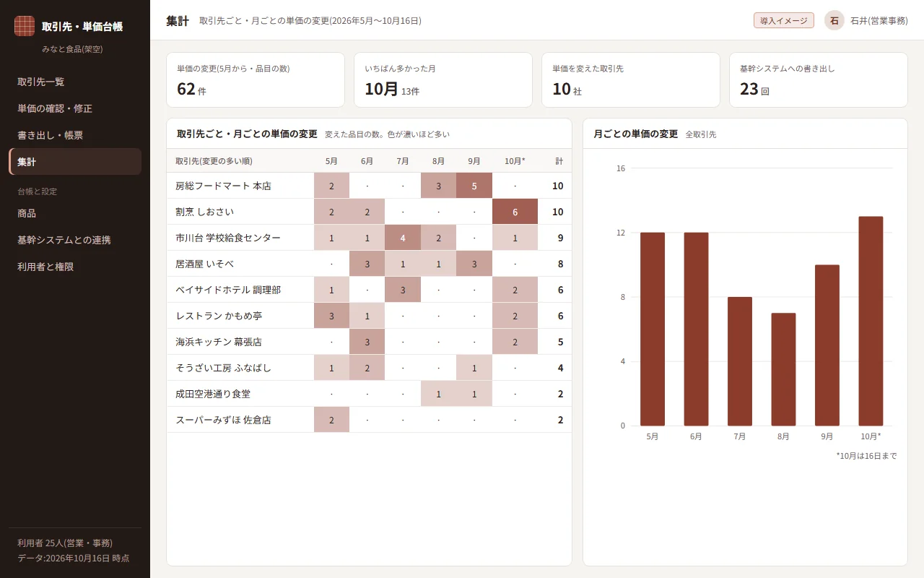Image resolution: width=924 pixels, height=578 pixels.
Task: Select 割烹 しおさい customer name
Action: pos(204,212)
